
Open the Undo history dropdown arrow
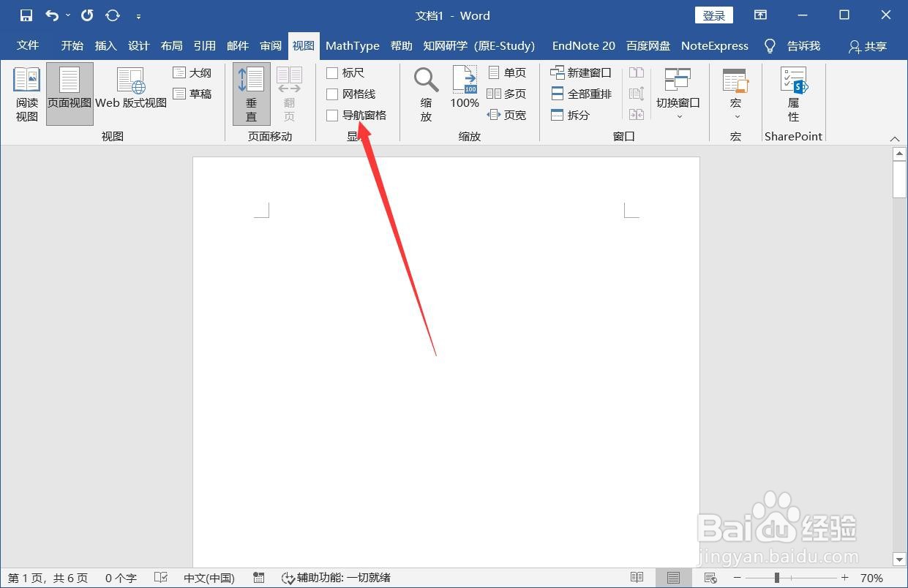click(x=68, y=15)
